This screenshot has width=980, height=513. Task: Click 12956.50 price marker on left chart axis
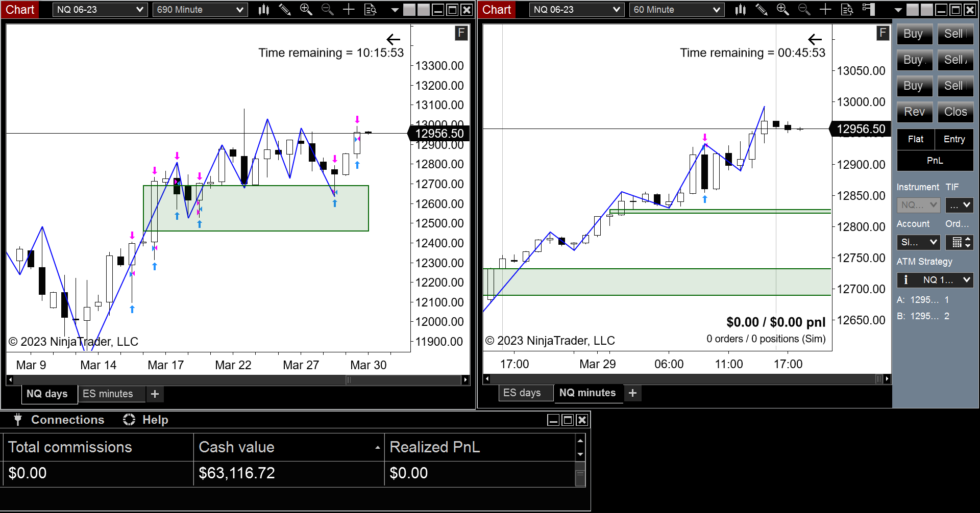click(439, 134)
